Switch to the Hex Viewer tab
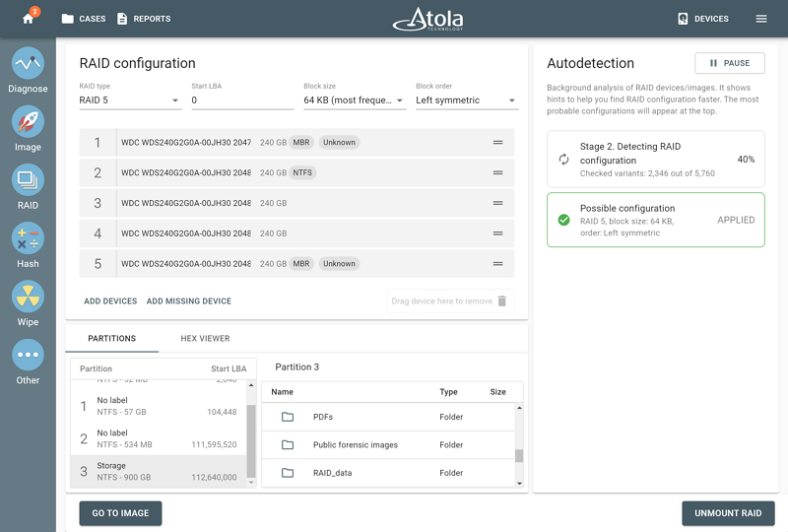The width and height of the screenshot is (788, 532). [x=205, y=338]
